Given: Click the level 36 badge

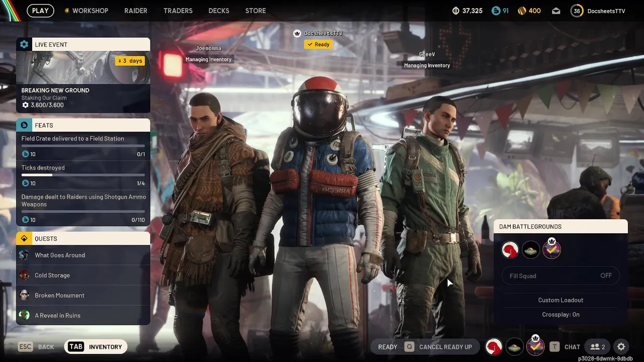Looking at the screenshot, I should [577, 11].
